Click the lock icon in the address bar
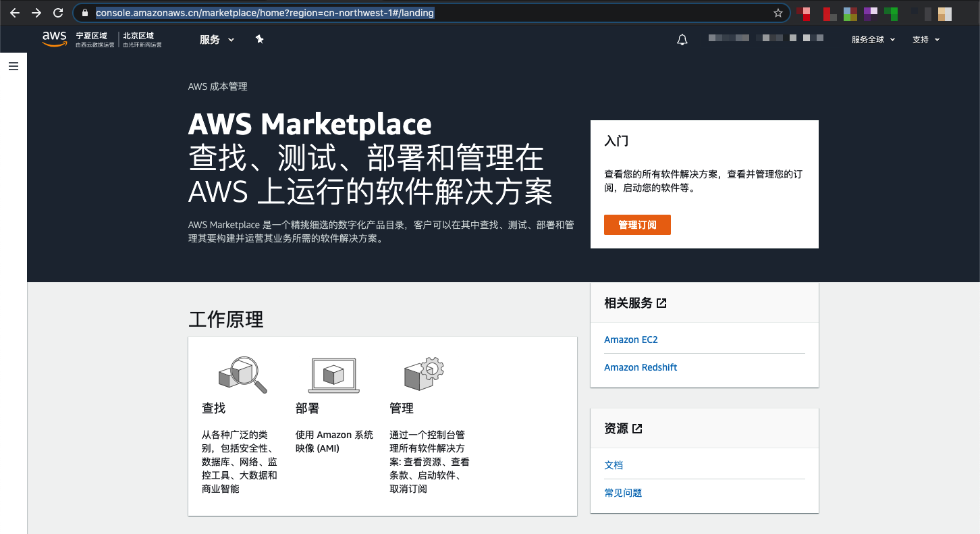Screen dimensions: 980x534 click(x=84, y=12)
